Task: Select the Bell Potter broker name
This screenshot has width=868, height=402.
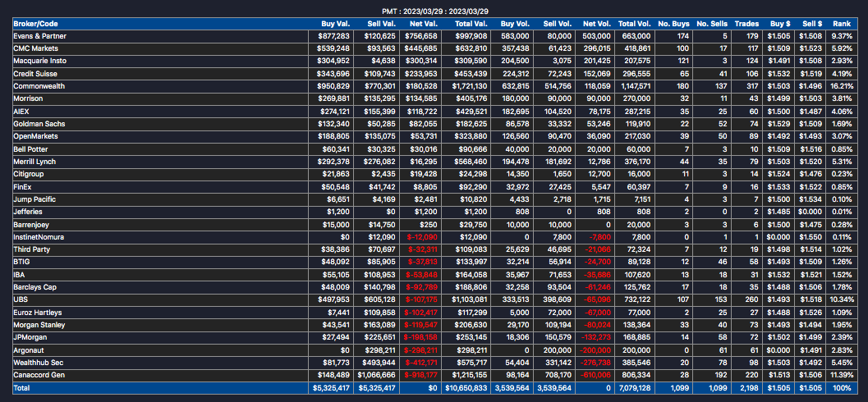Action: pos(31,148)
